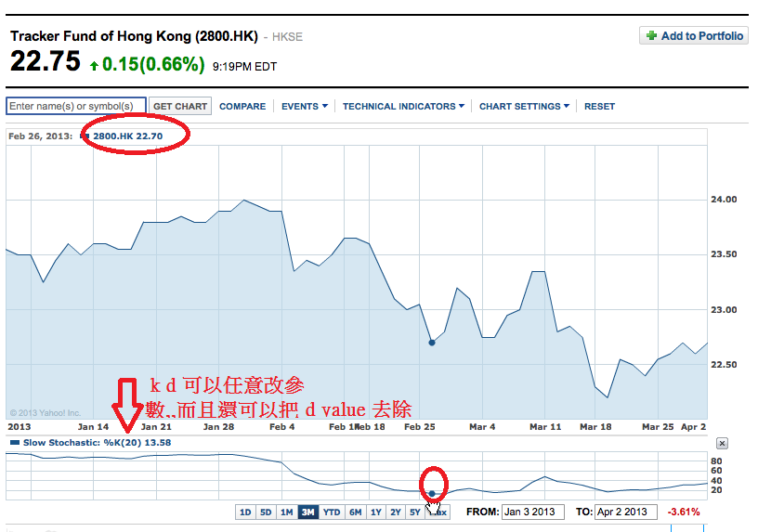Screen dimensions: 758x532
Task: Click the Mar 4 date axis label
Action: 482,427
